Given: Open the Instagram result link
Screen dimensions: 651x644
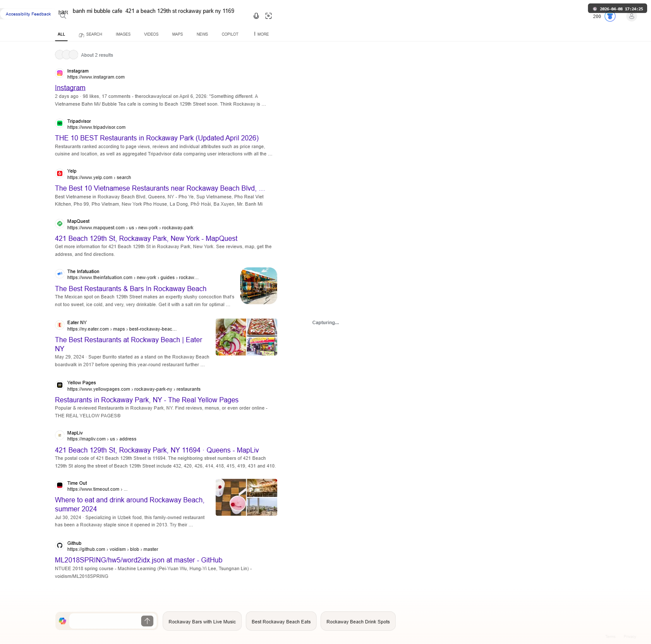Looking at the screenshot, I should click(70, 88).
